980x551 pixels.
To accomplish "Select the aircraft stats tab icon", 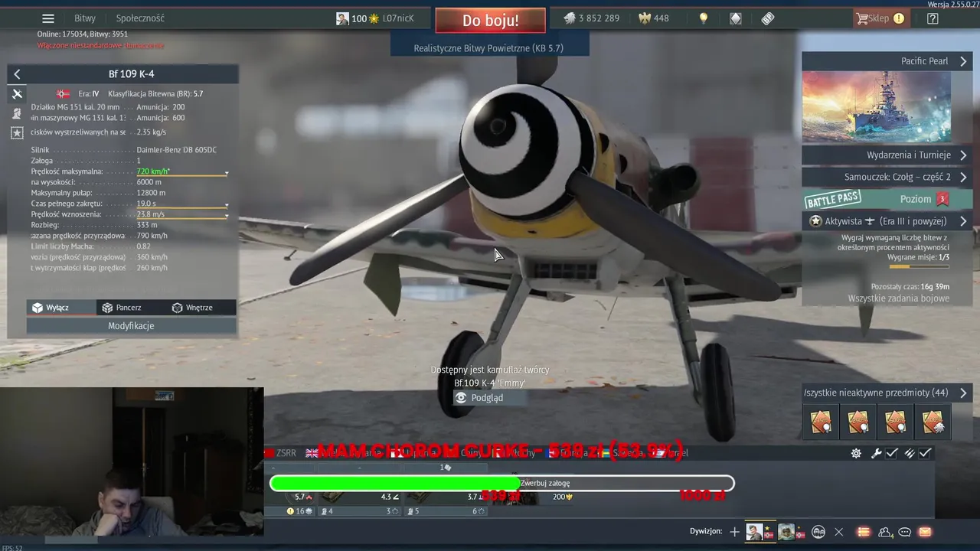I will point(17,93).
